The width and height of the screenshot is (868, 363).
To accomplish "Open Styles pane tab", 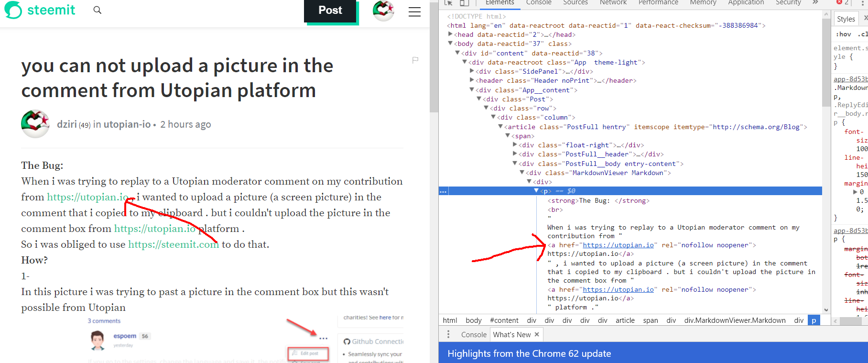I will click(x=846, y=19).
